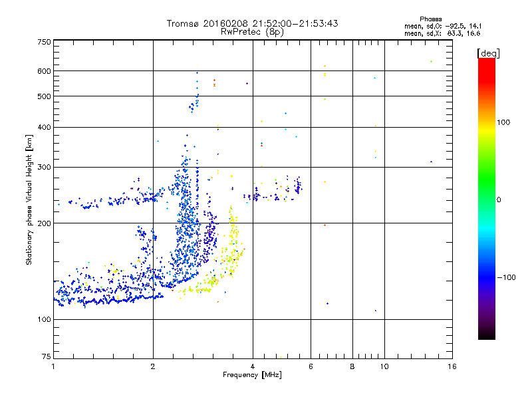Click the x-axis tick label '8'
Viewport: 532px width, 399px height.
352,366
